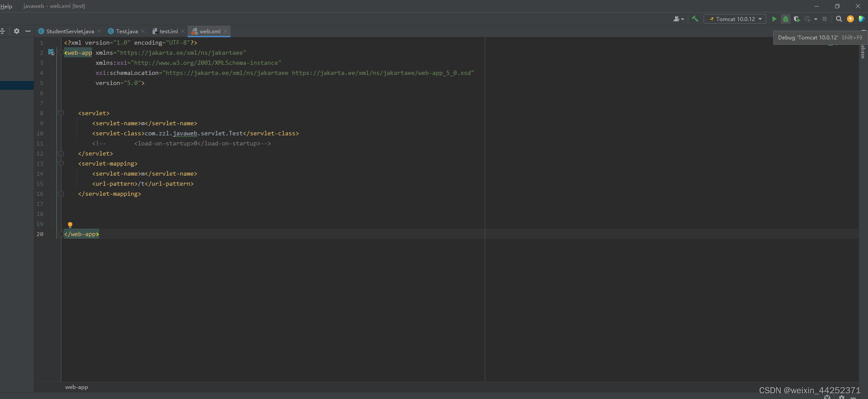Click the servlet-class value com.zzl.javaweb.servlet.Test
Screen dimensions: 868x399
(x=194, y=133)
